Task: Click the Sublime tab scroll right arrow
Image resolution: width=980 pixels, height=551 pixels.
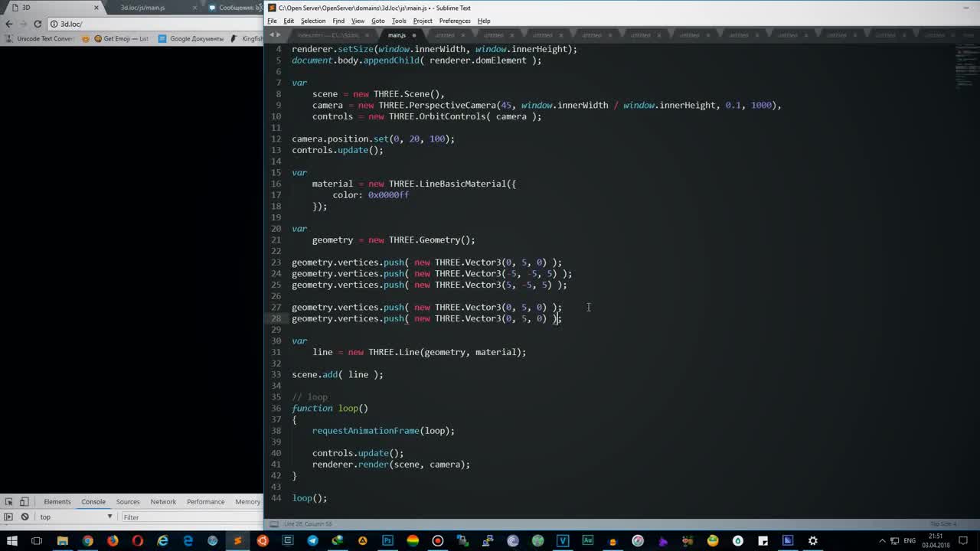Action: [279, 35]
